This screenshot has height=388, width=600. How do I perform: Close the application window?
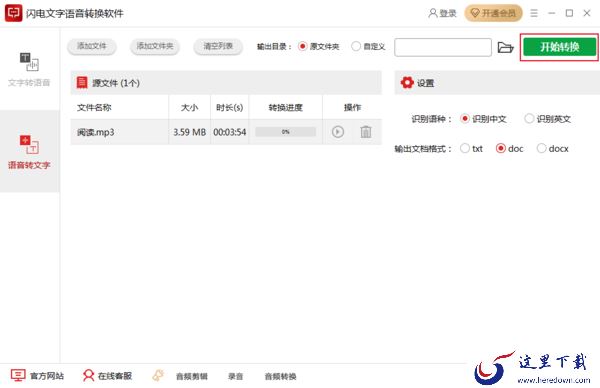click(587, 13)
